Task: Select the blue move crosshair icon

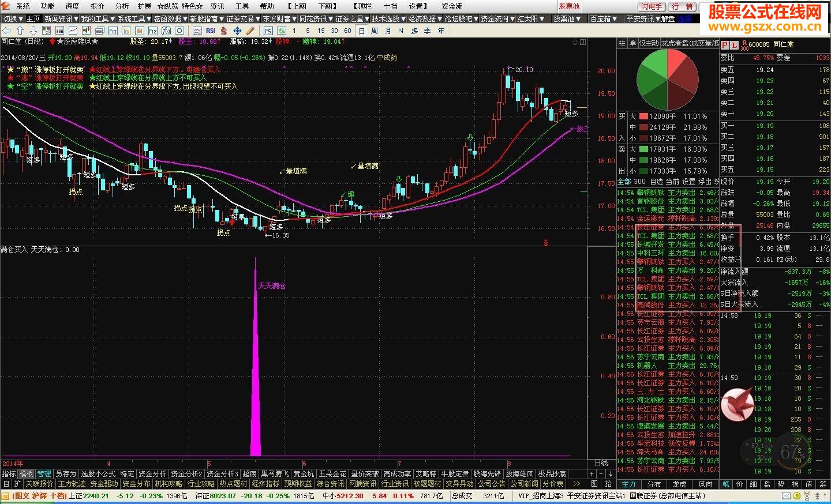Action: click(237, 31)
